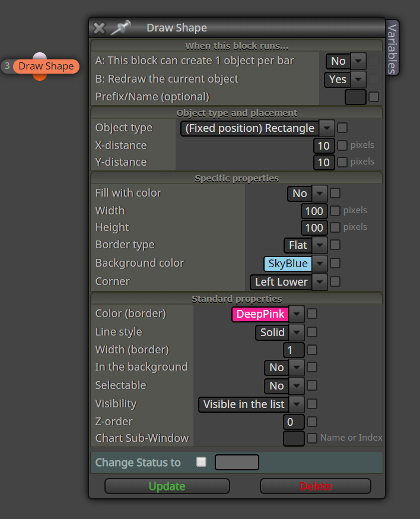Tick the X-distance checkbox
This screenshot has width=420, height=519.
point(342,145)
